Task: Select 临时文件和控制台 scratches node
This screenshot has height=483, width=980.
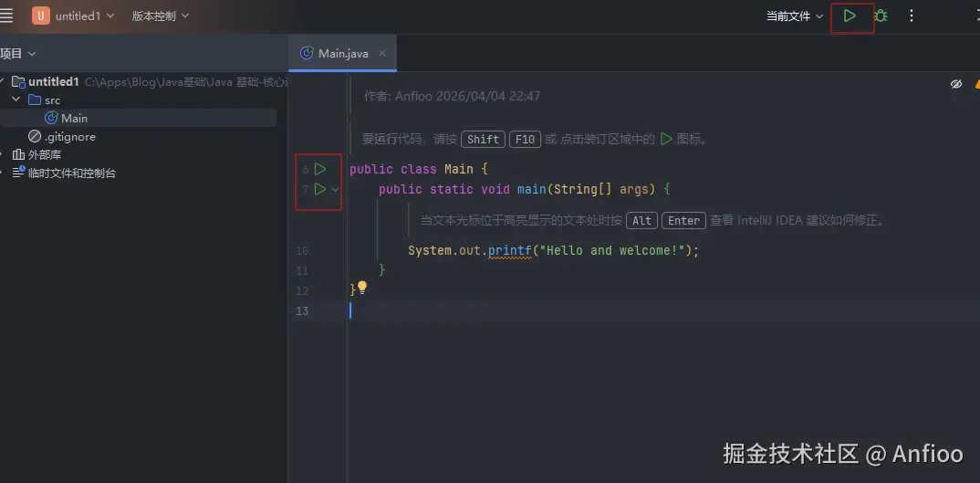Action: [x=72, y=173]
